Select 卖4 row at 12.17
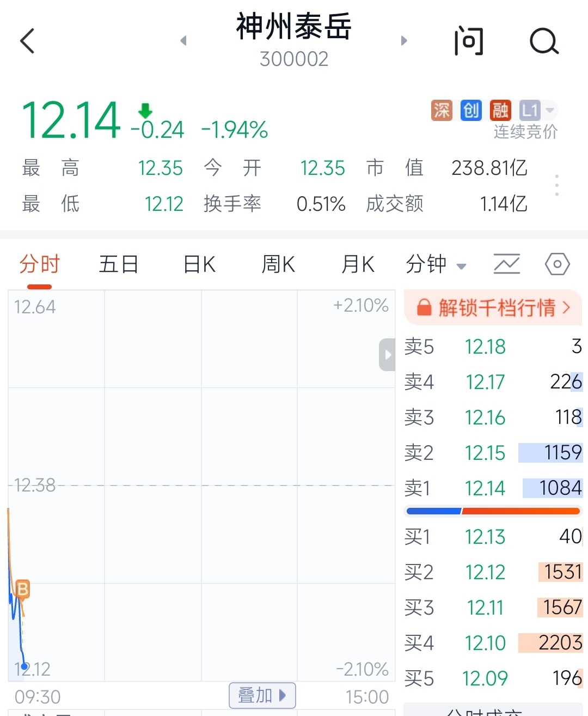Screen dimensions: 588x716 point(493,382)
